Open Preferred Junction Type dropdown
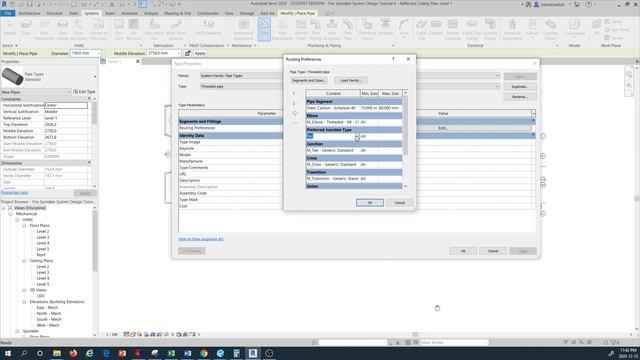The height and width of the screenshot is (360, 640). (357, 136)
